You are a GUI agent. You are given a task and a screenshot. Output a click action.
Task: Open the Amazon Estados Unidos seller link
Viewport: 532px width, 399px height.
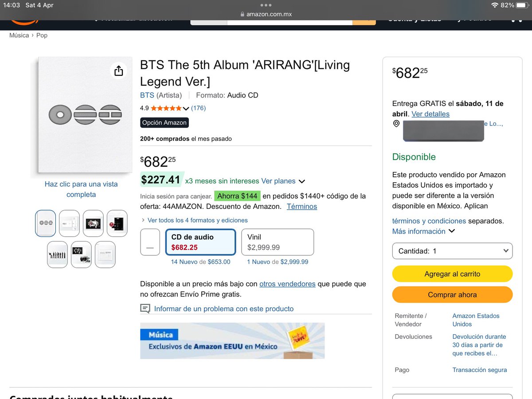pyautogui.click(x=476, y=320)
